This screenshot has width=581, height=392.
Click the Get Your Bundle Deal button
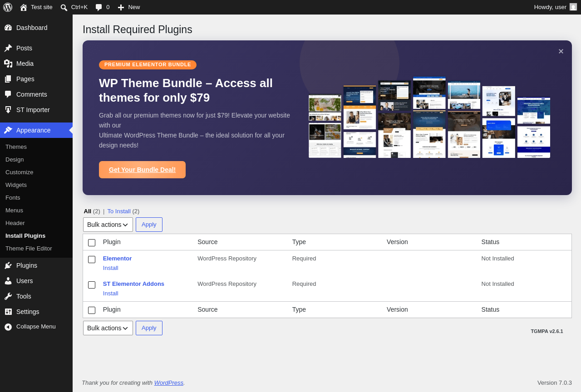pyautogui.click(x=142, y=170)
